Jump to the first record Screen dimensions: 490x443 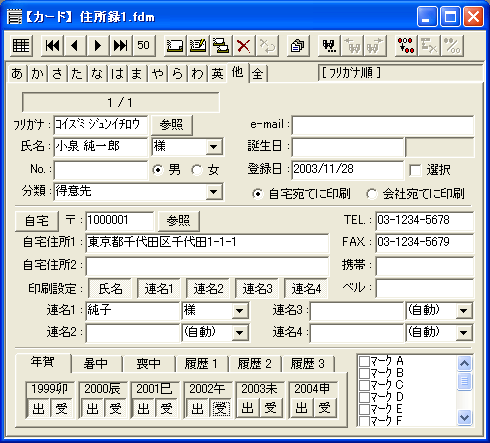coord(52,45)
